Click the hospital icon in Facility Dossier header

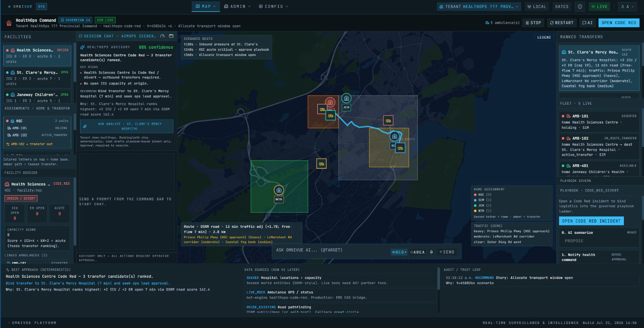point(7,184)
